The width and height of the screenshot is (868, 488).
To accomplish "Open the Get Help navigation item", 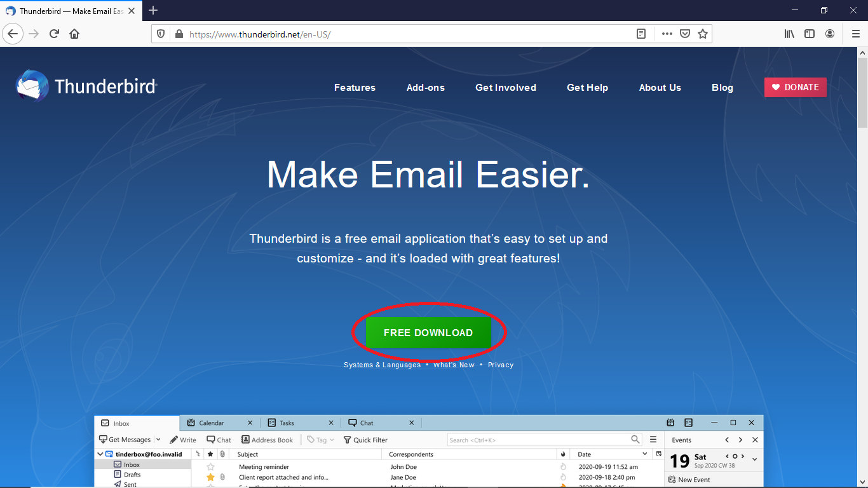I will click(x=588, y=88).
